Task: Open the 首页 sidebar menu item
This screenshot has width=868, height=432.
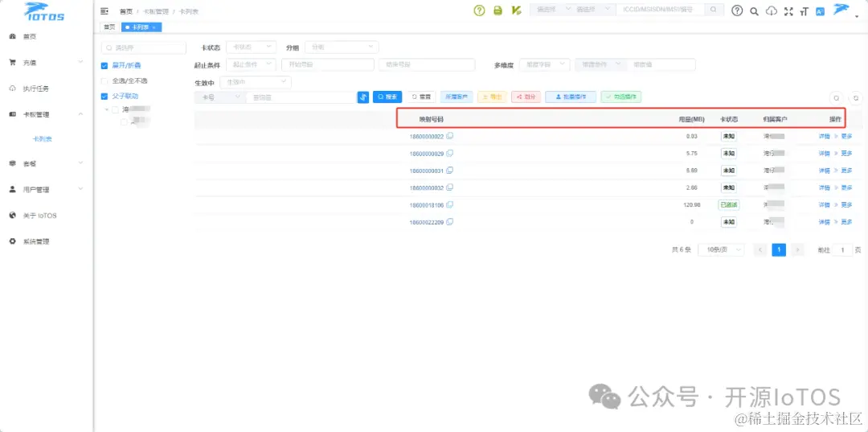Action: point(30,36)
